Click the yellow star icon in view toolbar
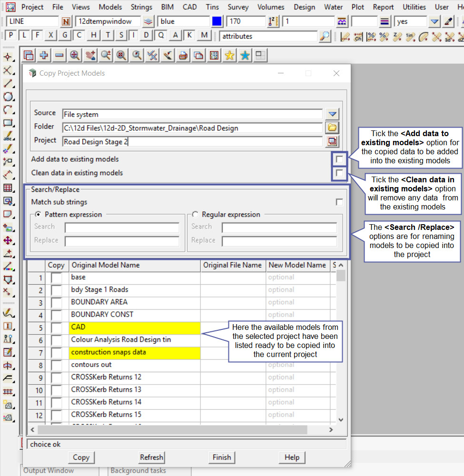Viewport: 464px width, 476px height. tap(229, 56)
